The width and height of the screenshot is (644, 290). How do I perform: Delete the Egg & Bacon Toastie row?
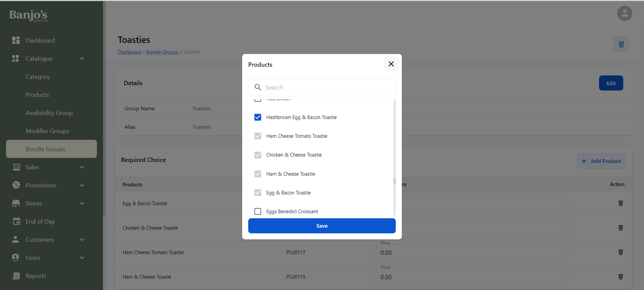click(620, 204)
